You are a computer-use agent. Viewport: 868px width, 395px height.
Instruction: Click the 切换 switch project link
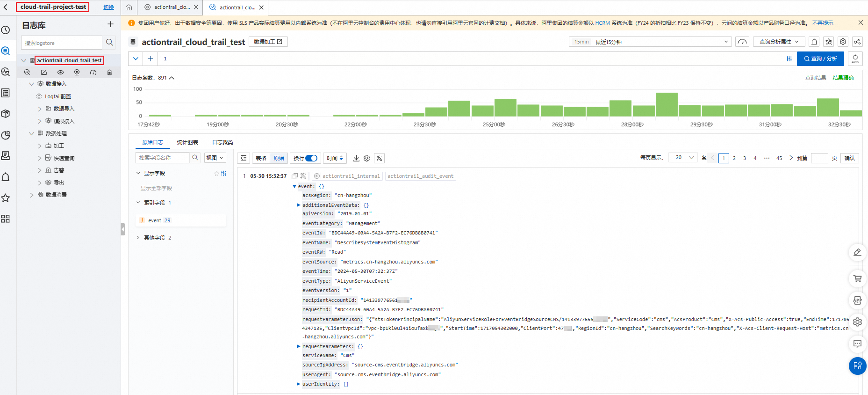108,7
